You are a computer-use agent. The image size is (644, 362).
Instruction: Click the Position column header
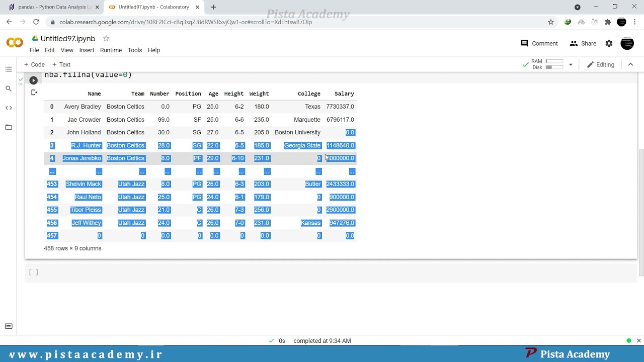(188, 94)
